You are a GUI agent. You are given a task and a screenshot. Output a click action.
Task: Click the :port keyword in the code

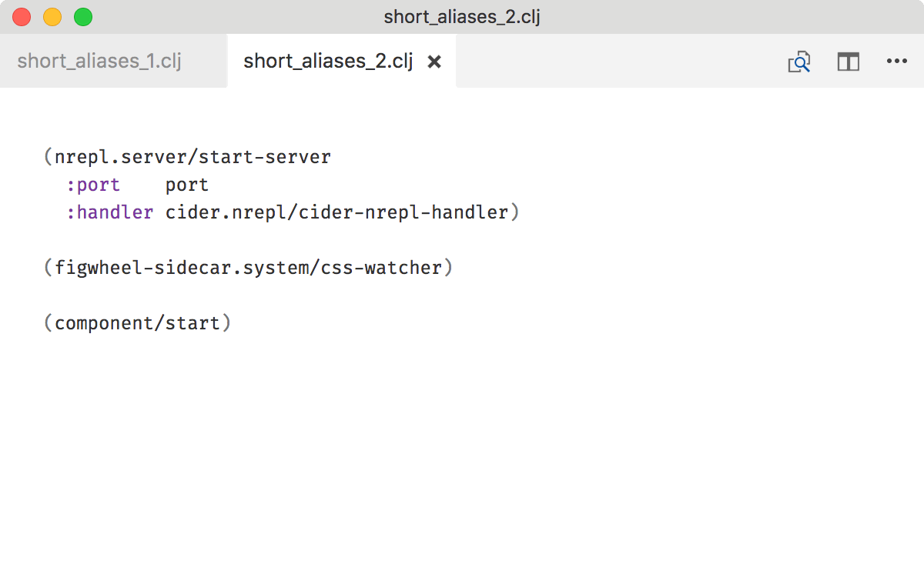tap(92, 184)
